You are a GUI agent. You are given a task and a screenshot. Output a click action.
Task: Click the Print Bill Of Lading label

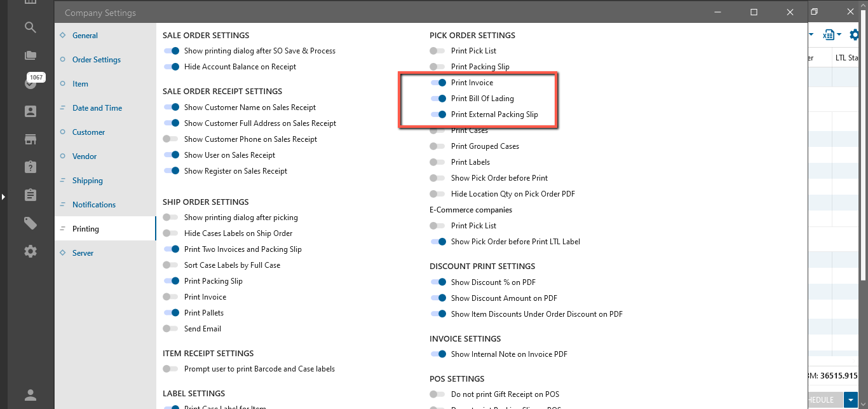coord(482,99)
